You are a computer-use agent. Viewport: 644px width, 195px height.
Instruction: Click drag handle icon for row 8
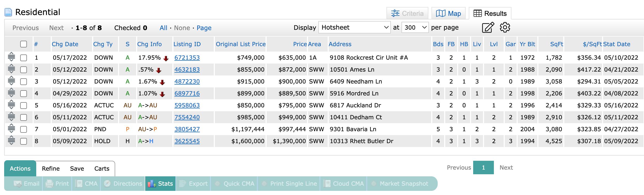coord(11,140)
